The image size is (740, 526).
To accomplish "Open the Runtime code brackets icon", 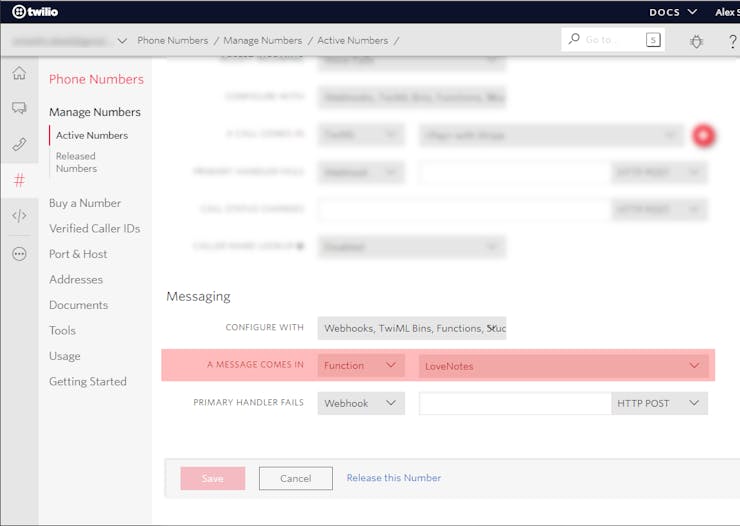I will click(x=19, y=216).
